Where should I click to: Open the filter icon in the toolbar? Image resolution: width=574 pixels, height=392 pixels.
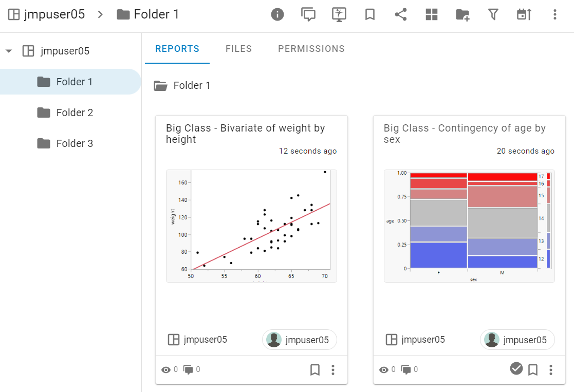coord(493,14)
